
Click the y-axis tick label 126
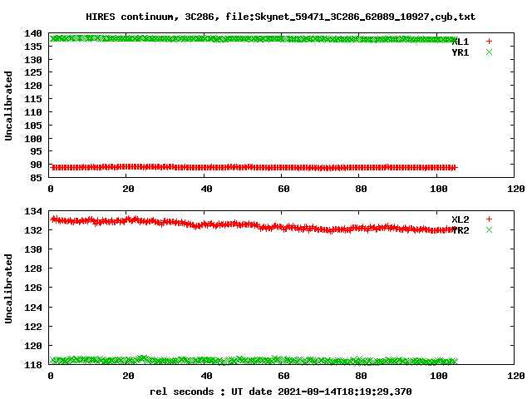(x=33, y=288)
